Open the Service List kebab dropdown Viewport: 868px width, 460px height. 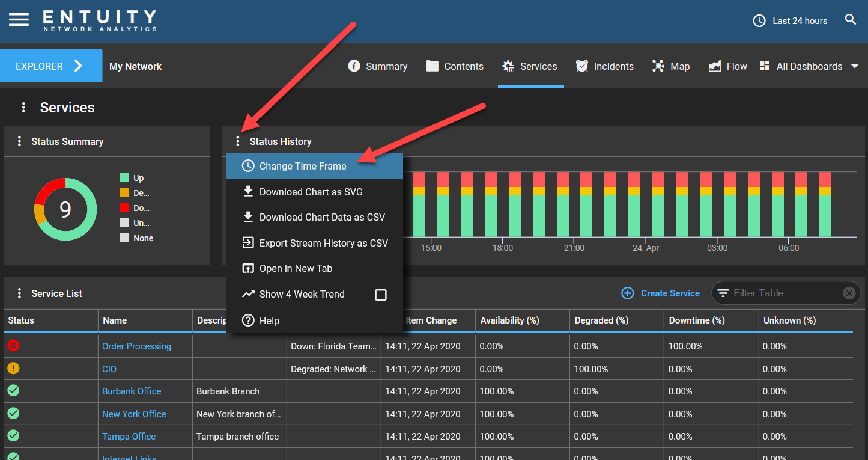pos(20,293)
